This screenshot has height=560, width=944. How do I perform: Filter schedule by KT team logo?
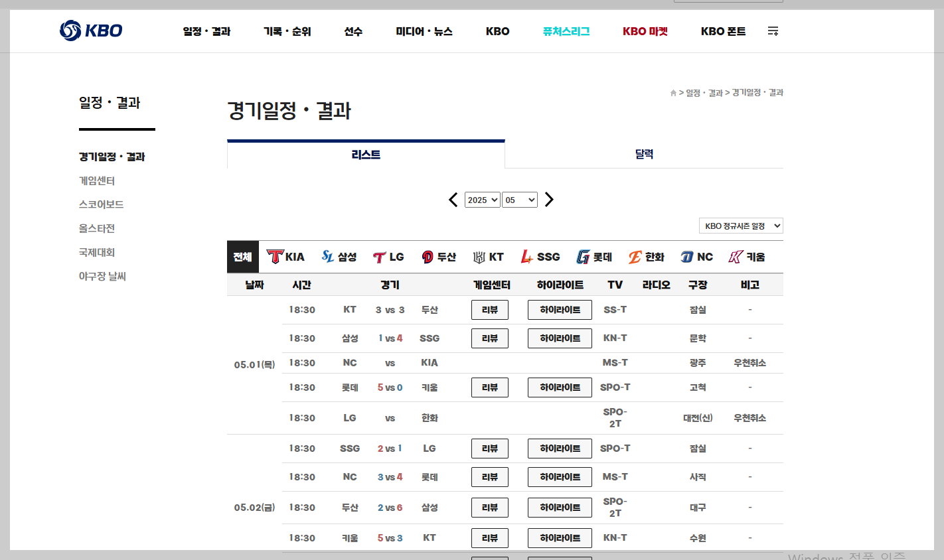489,257
